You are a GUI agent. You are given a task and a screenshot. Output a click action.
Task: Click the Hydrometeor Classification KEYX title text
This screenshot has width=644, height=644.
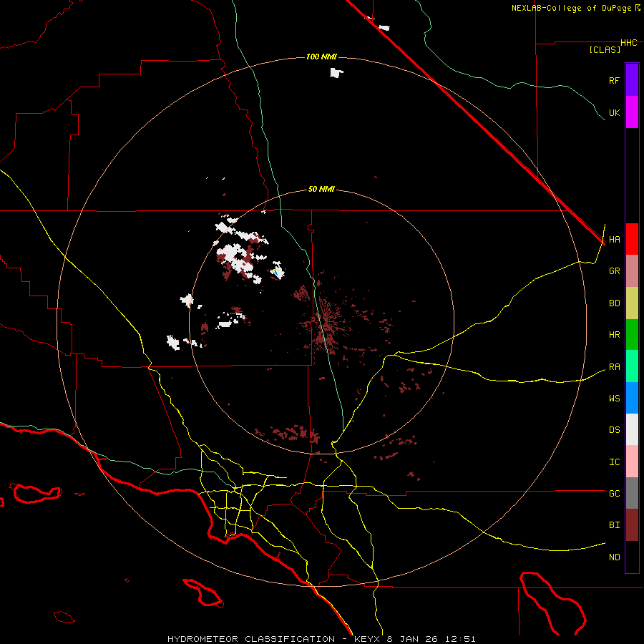[x=321, y=638]
